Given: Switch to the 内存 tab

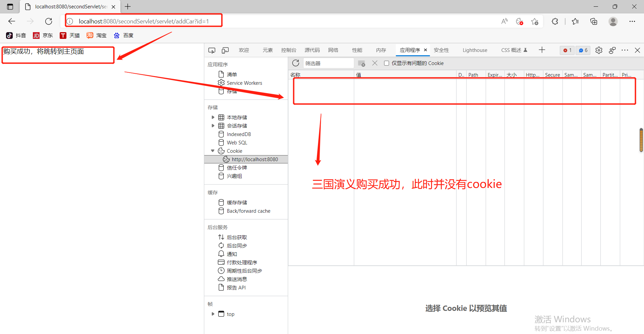Looking at the screenshot, I should coord(381,50).
